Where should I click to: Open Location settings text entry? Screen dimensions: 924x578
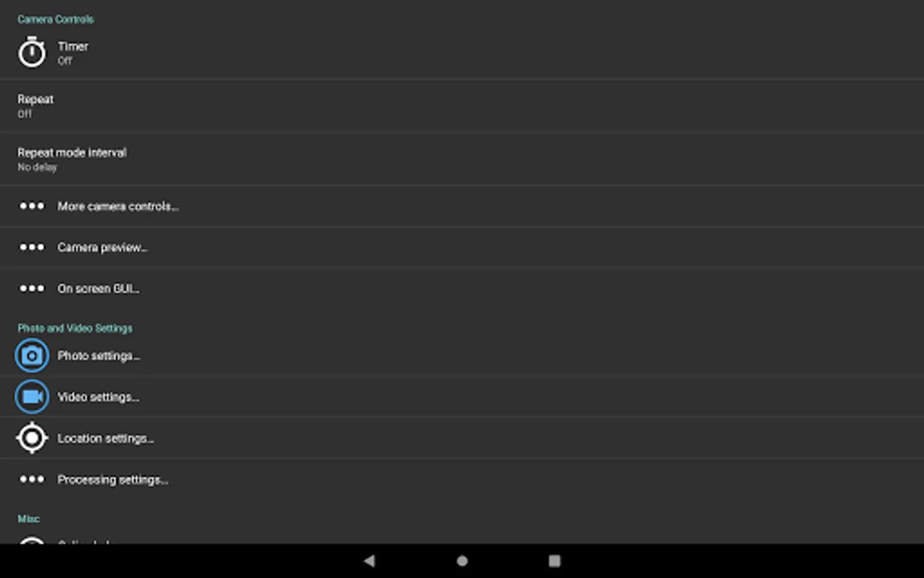[106, 438]
